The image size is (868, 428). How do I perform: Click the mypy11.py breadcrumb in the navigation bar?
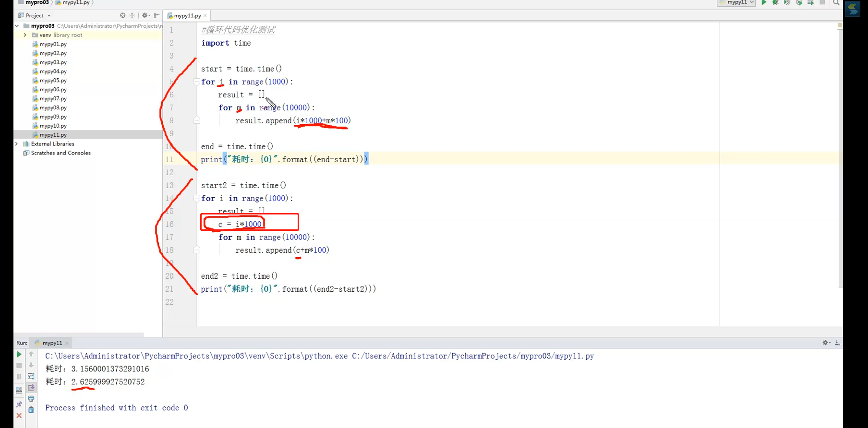pyautogui.click(x=72, y=2)
